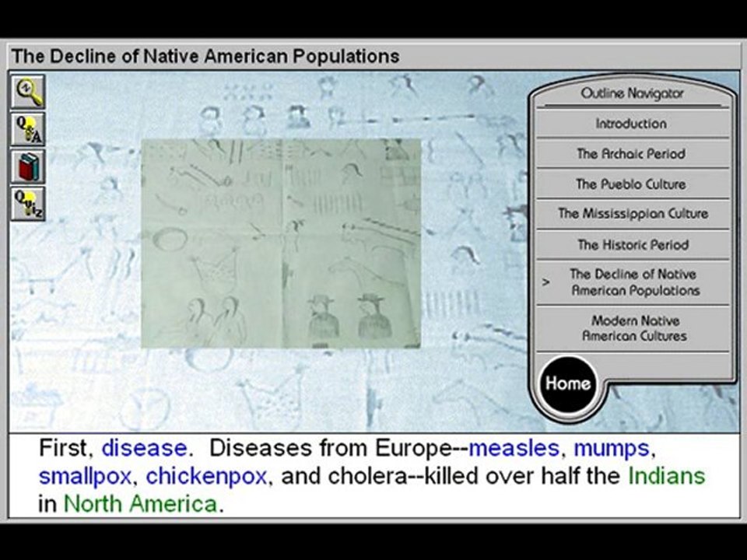Click the green 'Indians' link
Screen dimensions: 747x560
pyautogui.click(x=667, y=476)
